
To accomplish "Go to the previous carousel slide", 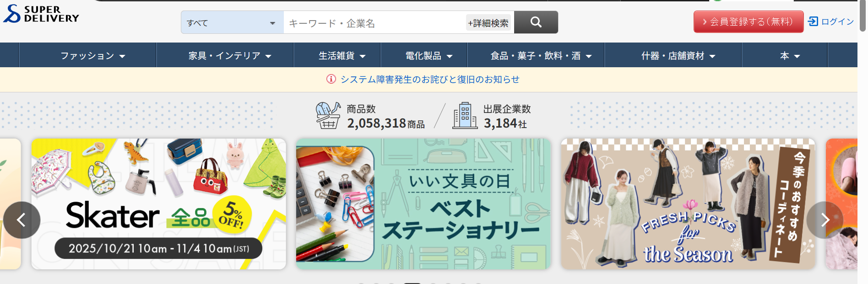I will [22, 220].
